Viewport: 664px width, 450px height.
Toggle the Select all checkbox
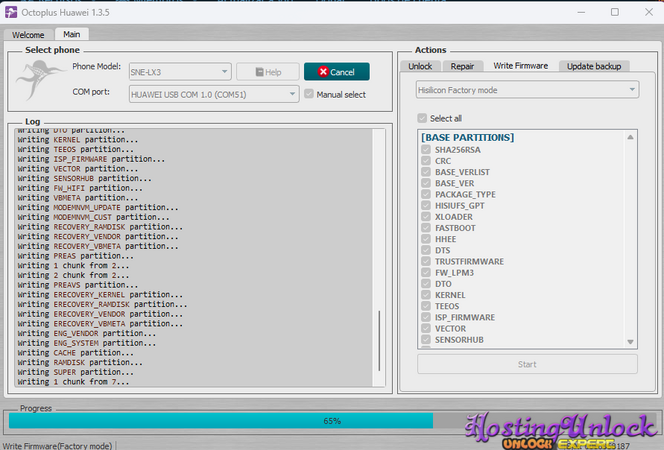pyautogui.click(x=423, y=118)
